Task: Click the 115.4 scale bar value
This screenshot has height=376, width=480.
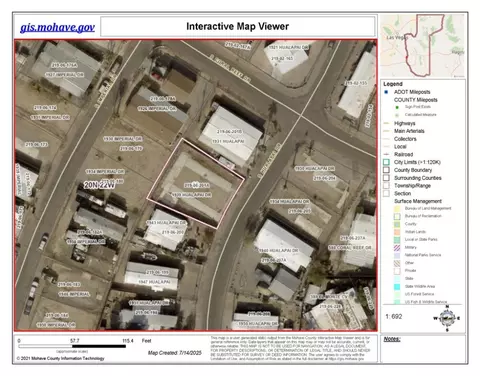Action: tap(128, 341)
